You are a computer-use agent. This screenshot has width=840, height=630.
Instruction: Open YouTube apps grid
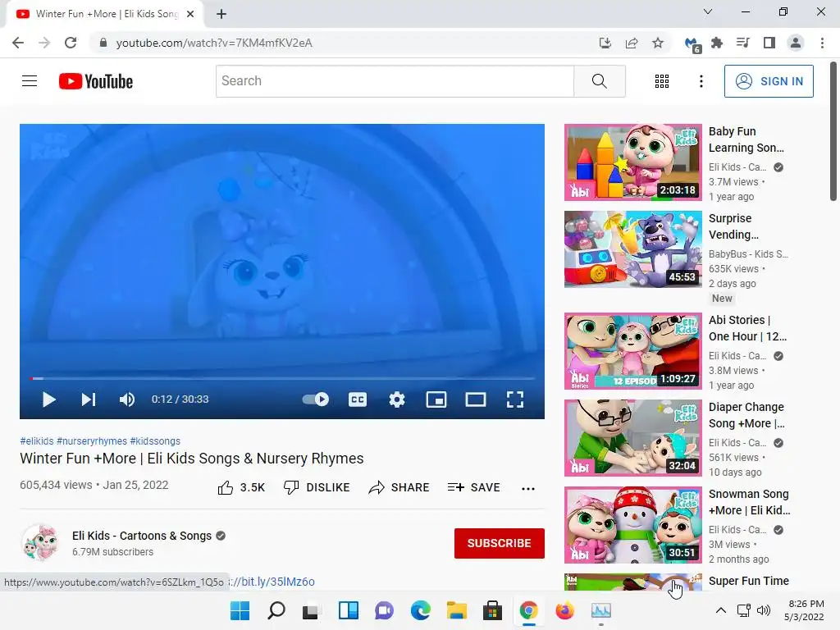click(x=662, y=81)
